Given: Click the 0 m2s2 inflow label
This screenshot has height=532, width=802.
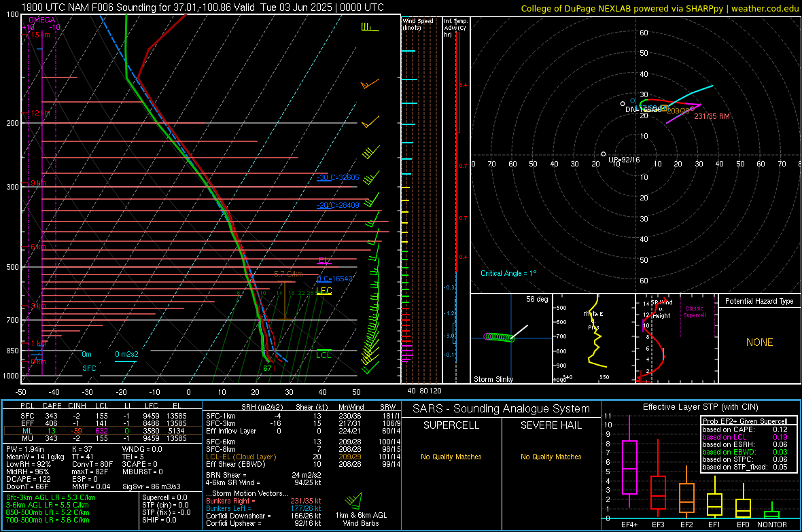Looking at the screenshot, I should 126,354.
